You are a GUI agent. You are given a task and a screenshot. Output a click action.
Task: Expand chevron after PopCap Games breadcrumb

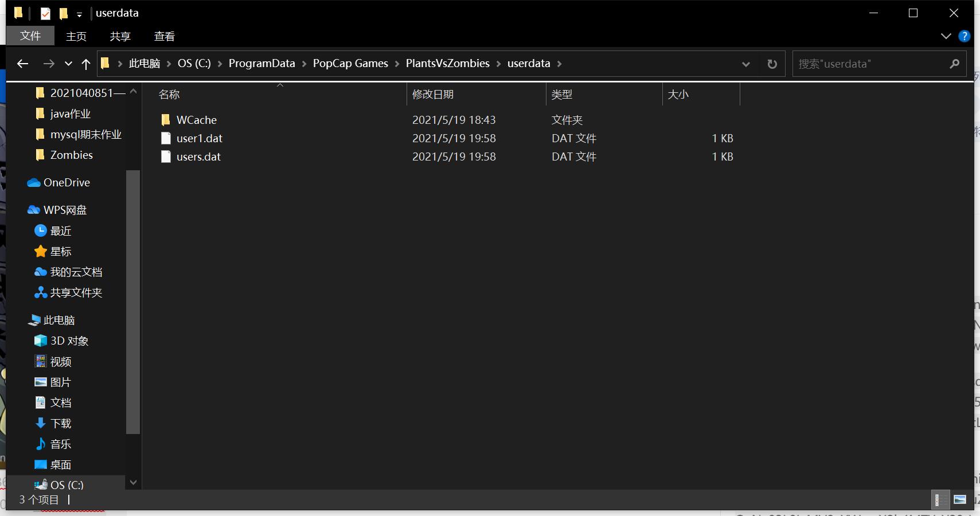pyautogui.click(x=397, y=64)
